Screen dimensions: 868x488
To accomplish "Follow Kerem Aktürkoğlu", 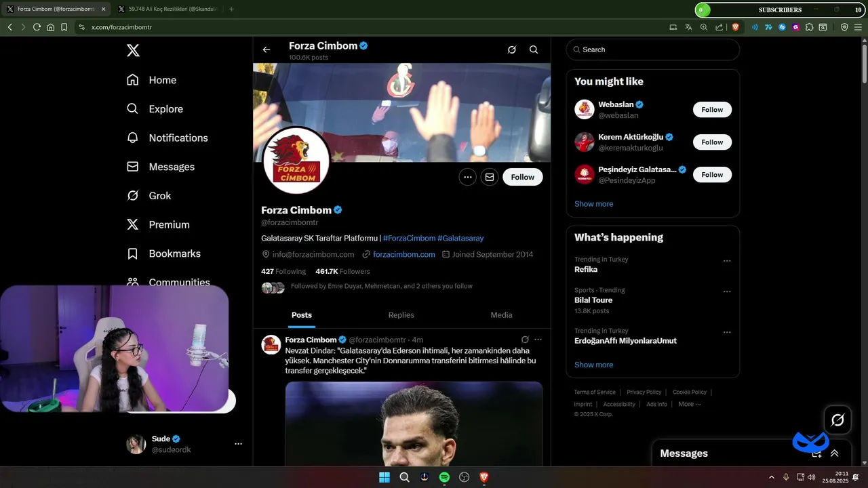I will [712, 142].
